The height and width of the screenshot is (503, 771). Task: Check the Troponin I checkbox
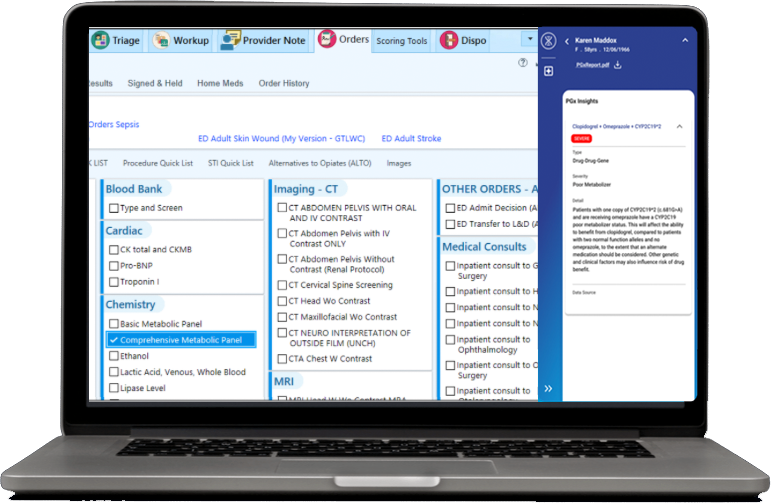[x=114, y=282]
